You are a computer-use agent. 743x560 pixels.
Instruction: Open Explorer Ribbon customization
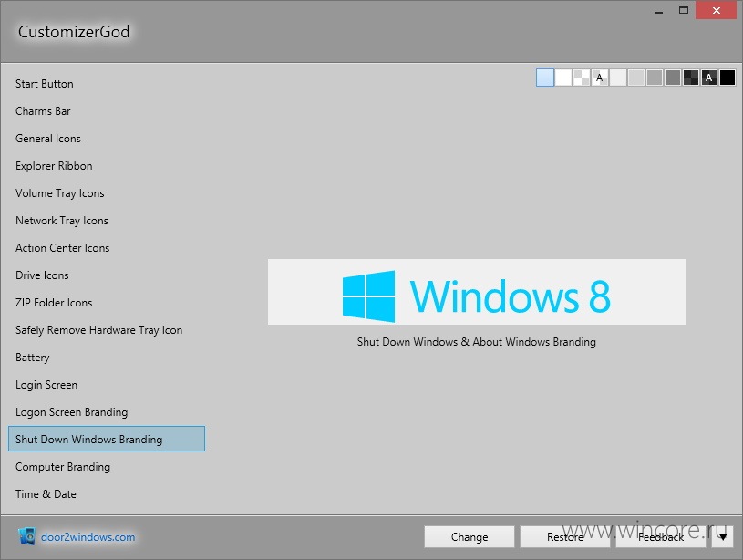[54, 166]
